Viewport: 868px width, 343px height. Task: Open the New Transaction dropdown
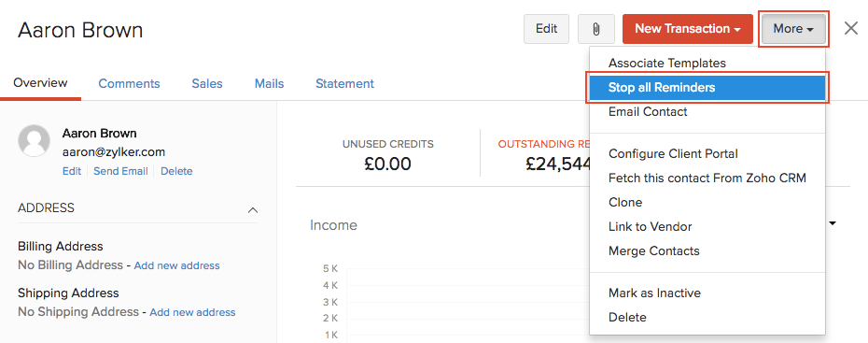[688, 29]
